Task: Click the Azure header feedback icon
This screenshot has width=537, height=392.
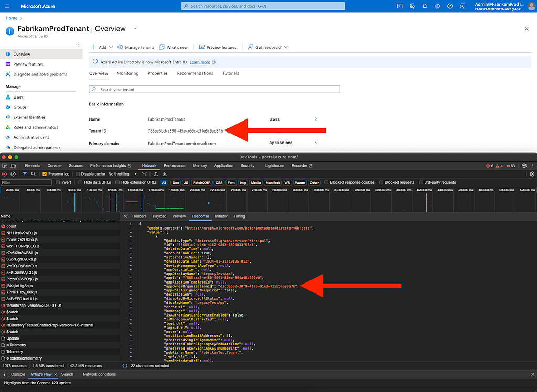Action: 463,6
